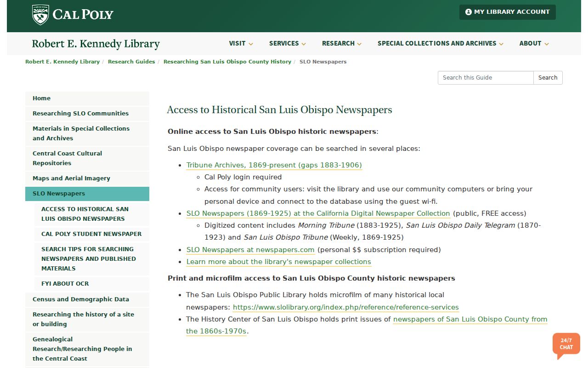The width and height of the screenshot is (588, 368).
Task: Open Maps and Aerial Imagery page
Action: pos(87,178)
